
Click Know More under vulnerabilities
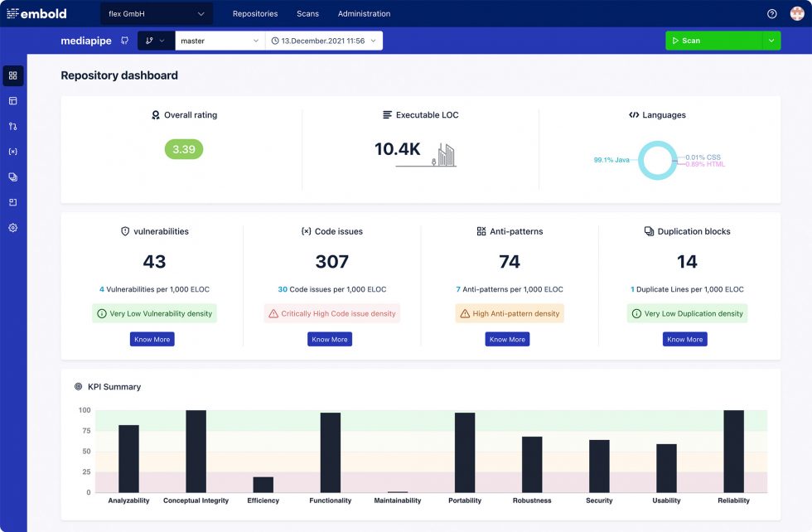pos(152,339)
